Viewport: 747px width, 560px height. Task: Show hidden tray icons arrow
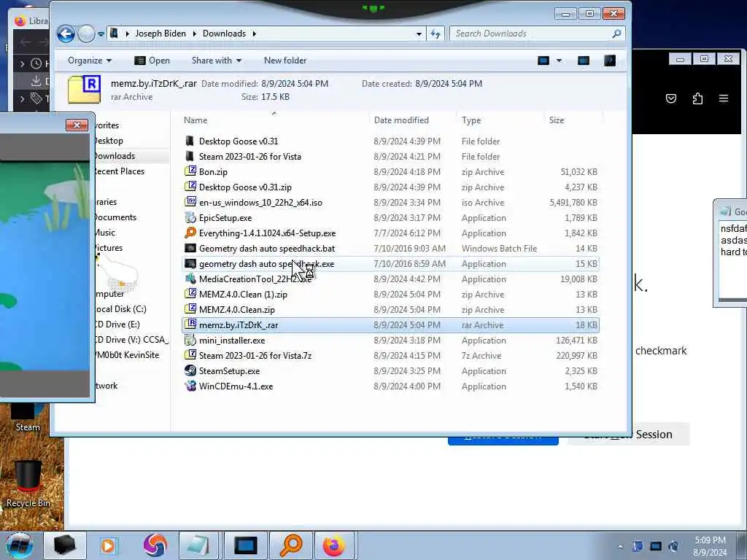(620, 546)
